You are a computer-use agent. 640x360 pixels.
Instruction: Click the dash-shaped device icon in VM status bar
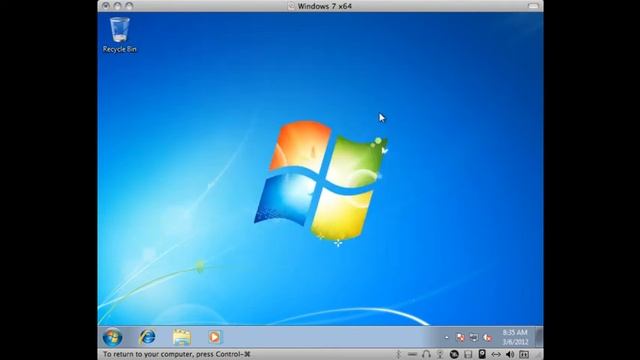[412, 354]
